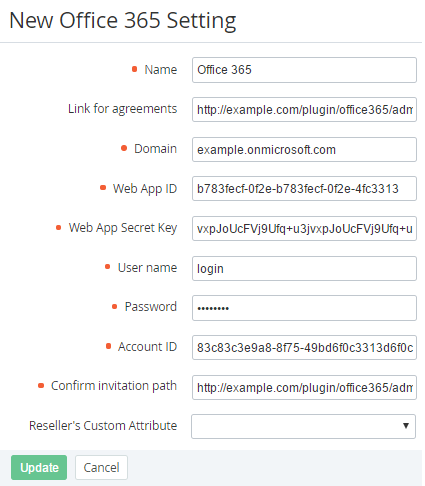Click the Name field label
Viewport: 425px width, 486px height.
[x=160, y=70]
